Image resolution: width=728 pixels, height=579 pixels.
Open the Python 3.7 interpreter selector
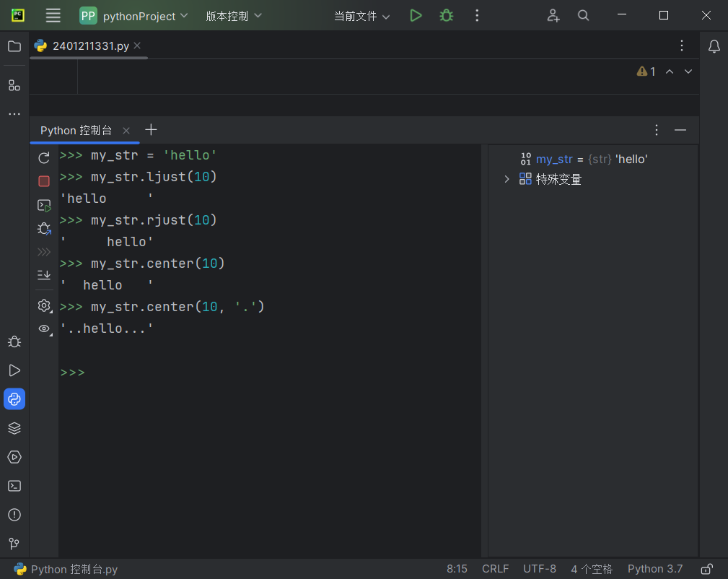click(x=655, y=569)
